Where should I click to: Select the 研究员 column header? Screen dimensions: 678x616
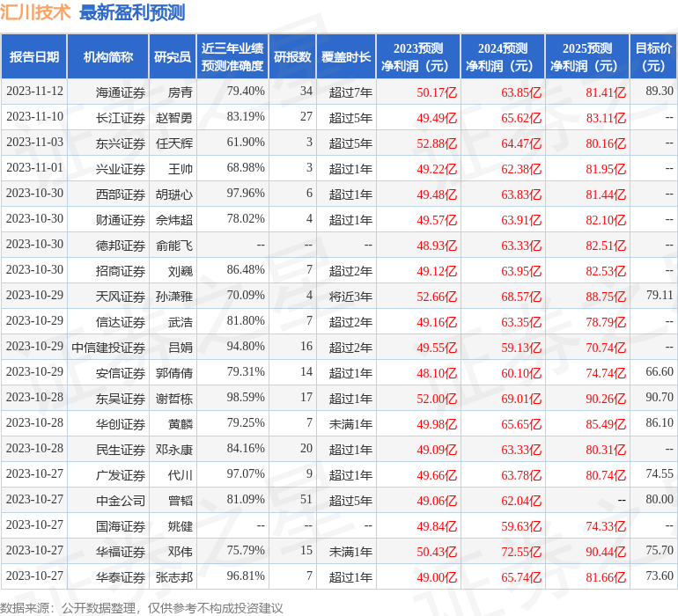coord(173,57)
